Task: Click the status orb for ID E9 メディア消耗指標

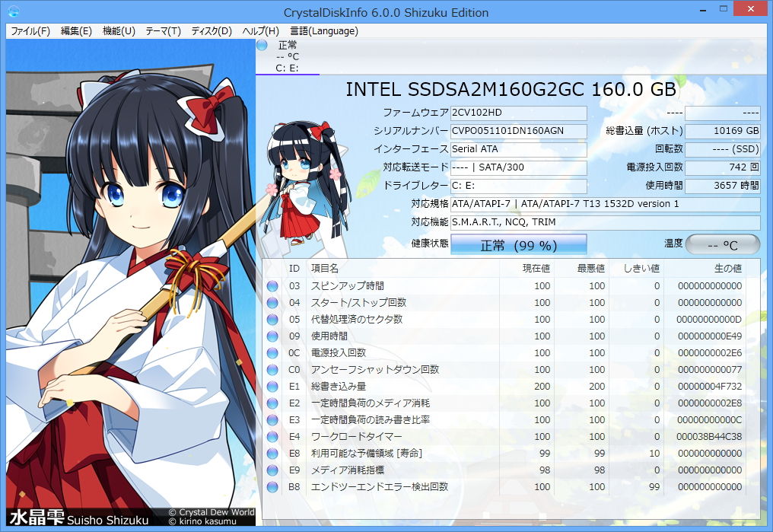Action: 272,470
